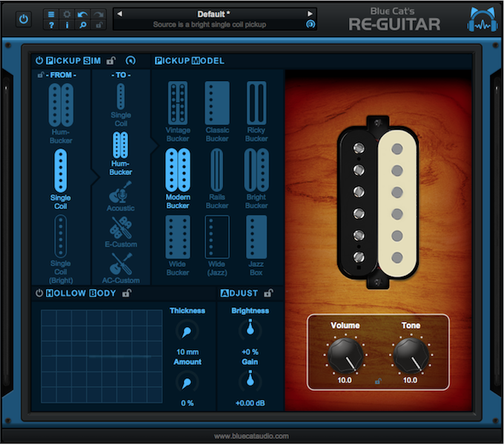Click the humbucker pickup image
Image resolution: width=504 pixels, height=445 pixels.
378,202
